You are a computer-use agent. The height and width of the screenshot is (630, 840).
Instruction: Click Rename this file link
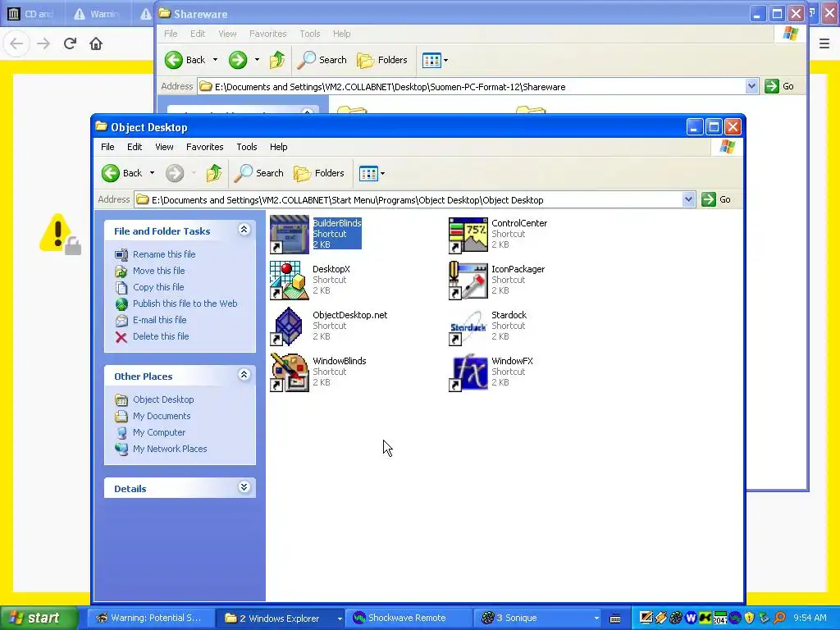pyautogui.click(x=164, y=254)
